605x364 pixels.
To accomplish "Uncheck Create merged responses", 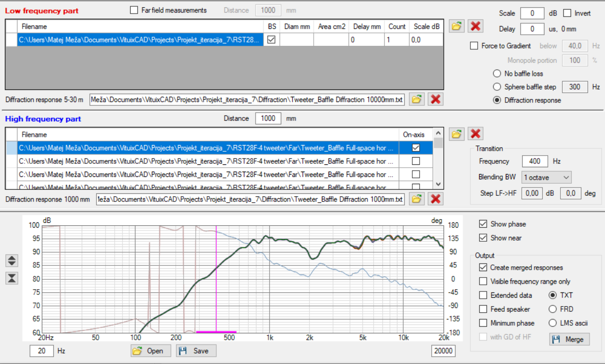I will 483,267.
